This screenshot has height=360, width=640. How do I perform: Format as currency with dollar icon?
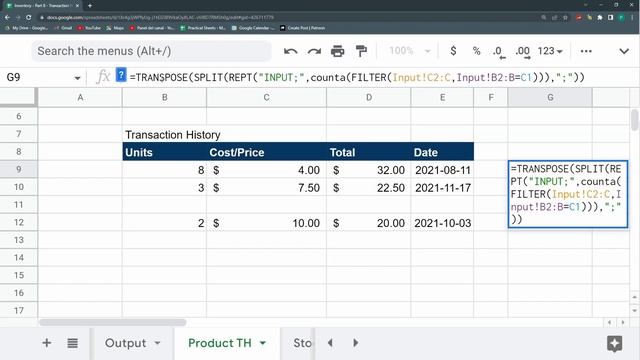(x=453, y=51)
